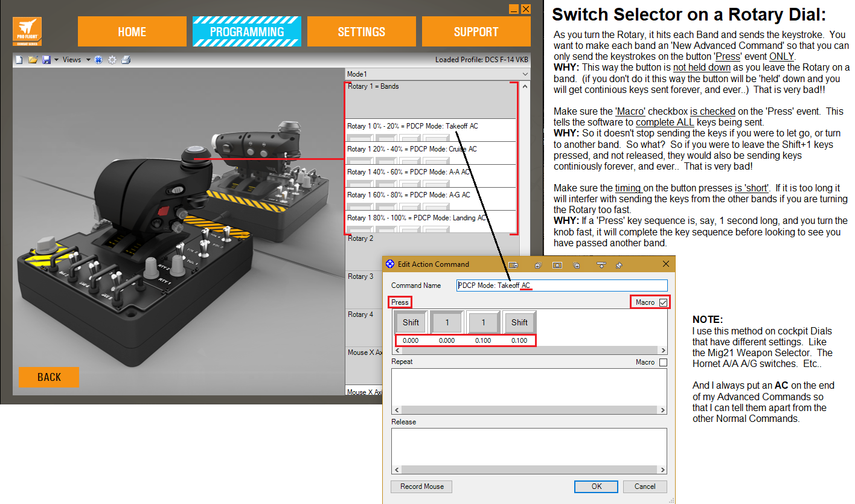
Task: Cancel the Edit Action Command dialog
Action: tap(645, 486)
